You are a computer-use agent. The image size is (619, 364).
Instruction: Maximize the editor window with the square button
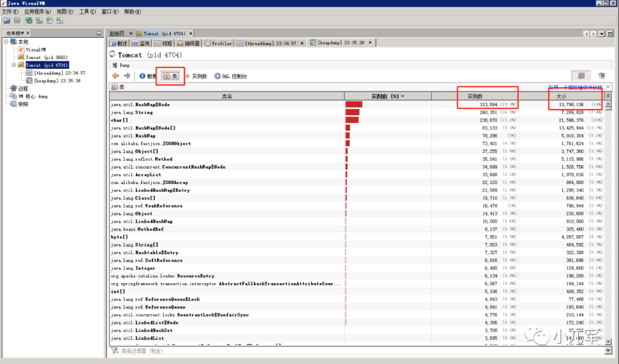tap(610, 34)
